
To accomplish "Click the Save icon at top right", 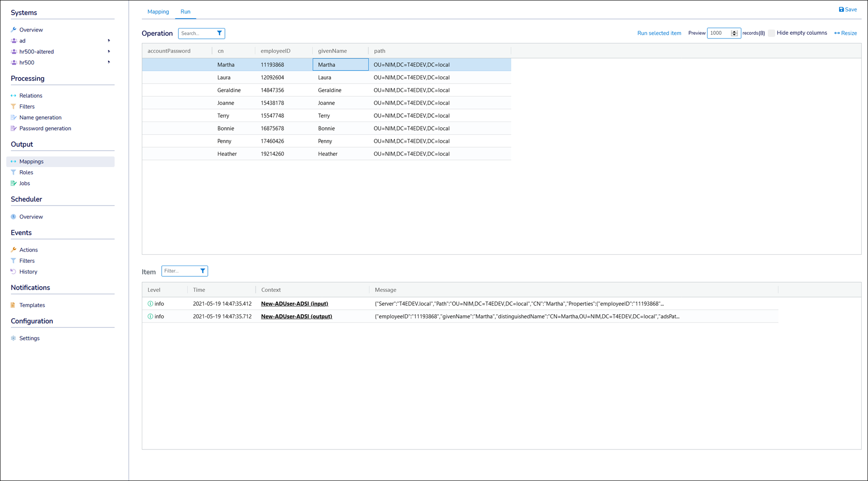I will pyautogui.click(x=841, y=9).
